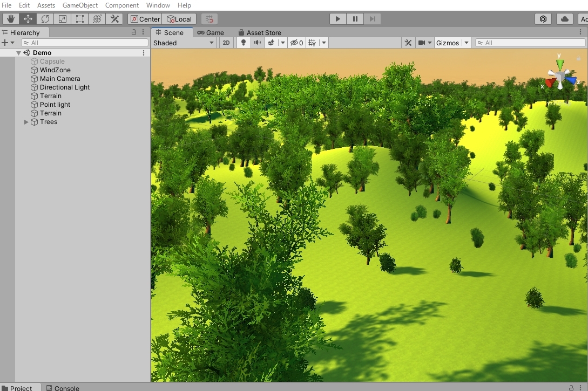Image resolution: width=588 pixels, height=391 pixels.
Task: Select the Directional Light object
Action: pyautogui.click(x=64, y=87)
